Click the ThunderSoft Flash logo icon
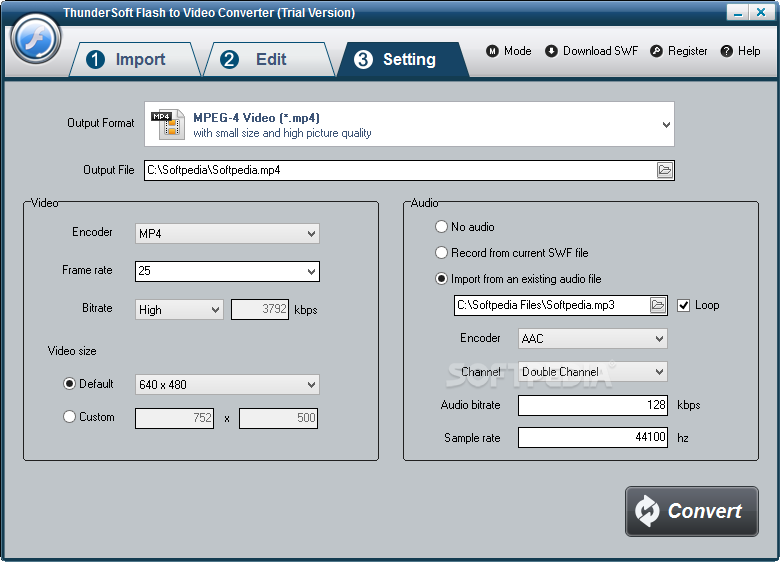 pos(36,39)
